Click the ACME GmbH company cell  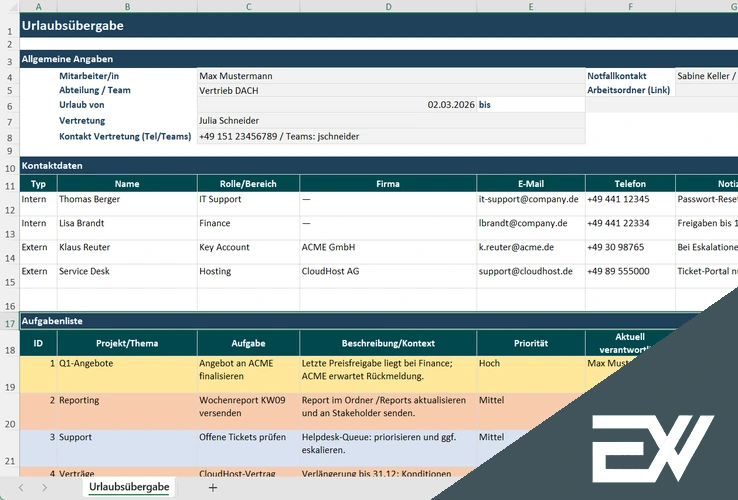point(388,252)
